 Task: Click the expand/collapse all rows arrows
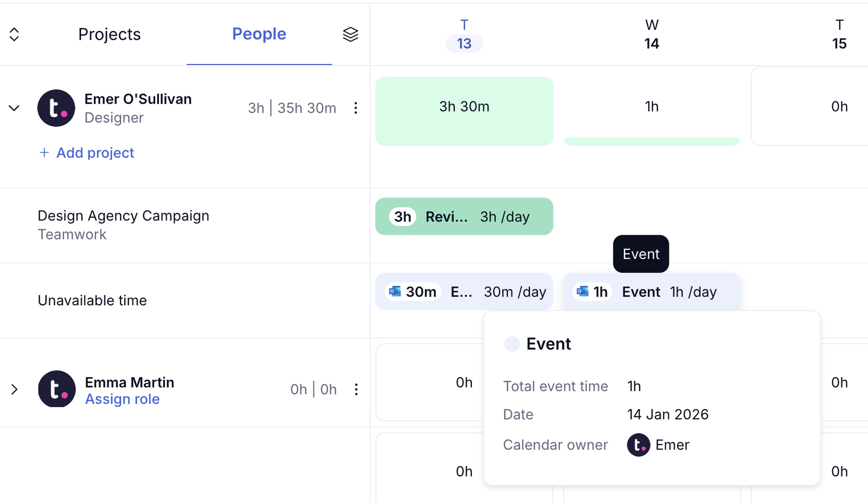pyautogui.click(x=15, y=34)
